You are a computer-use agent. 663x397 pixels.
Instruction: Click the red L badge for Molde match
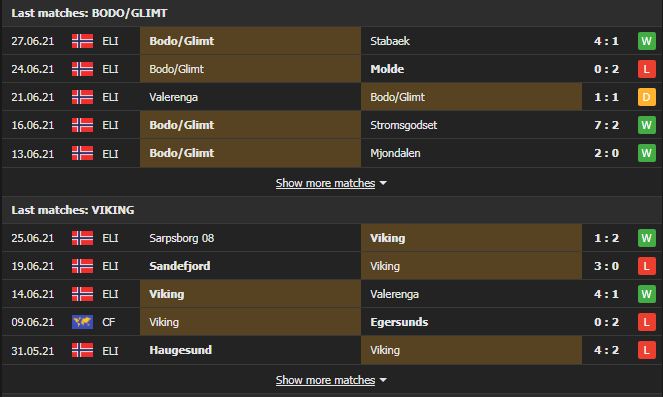[x=646, y=69]
